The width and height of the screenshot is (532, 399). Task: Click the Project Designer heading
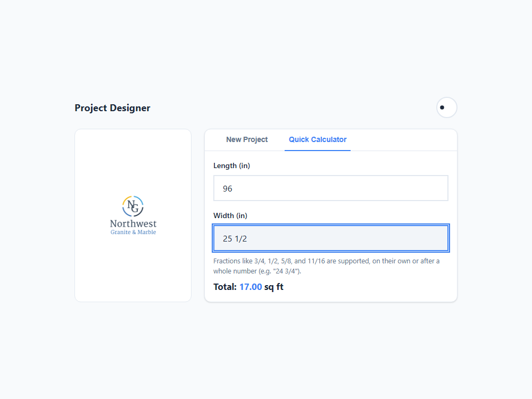[112, 108]
